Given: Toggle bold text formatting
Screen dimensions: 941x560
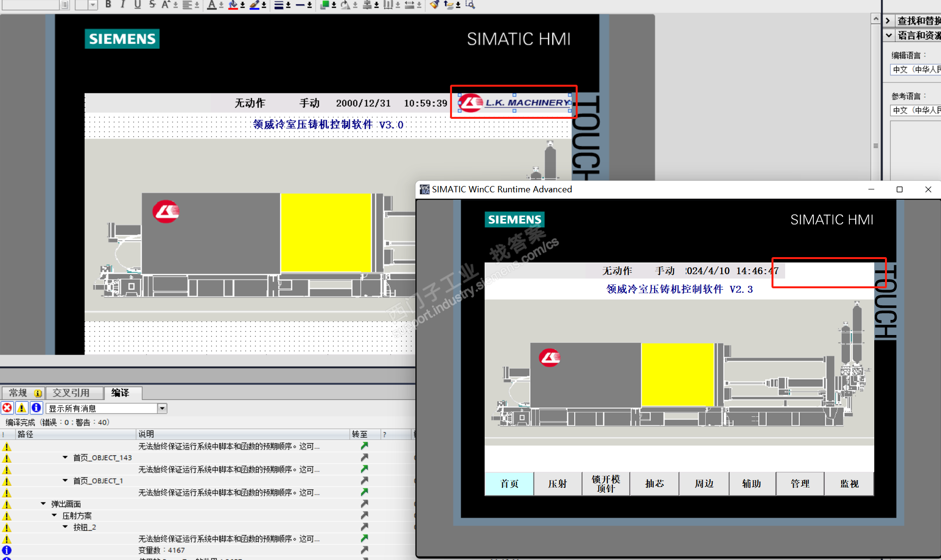Looking at the screenshot, I should point(108,4).
